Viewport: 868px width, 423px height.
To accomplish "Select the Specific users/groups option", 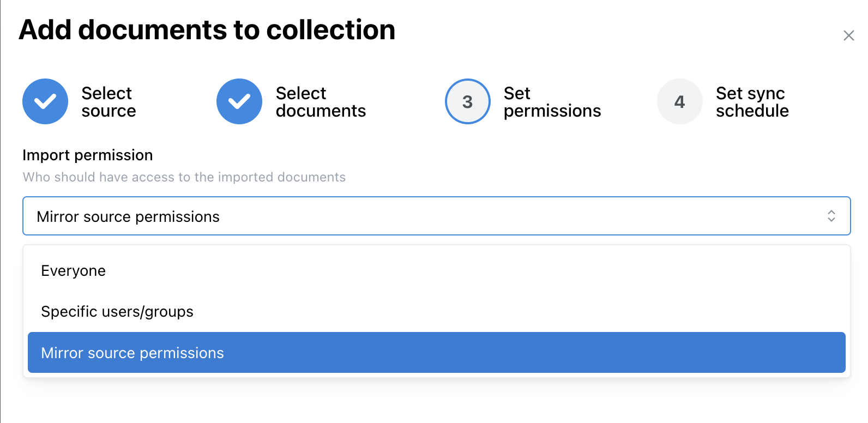I will pos(117,312).
